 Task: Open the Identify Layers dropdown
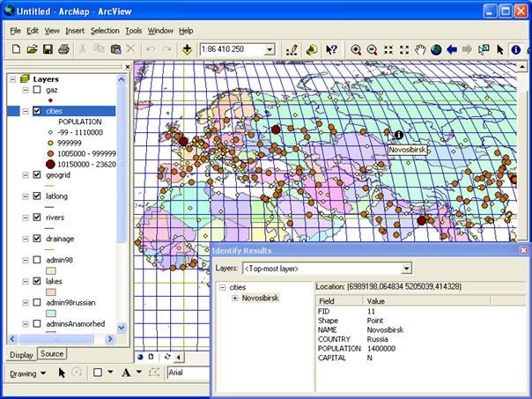[x=406, y=268]
